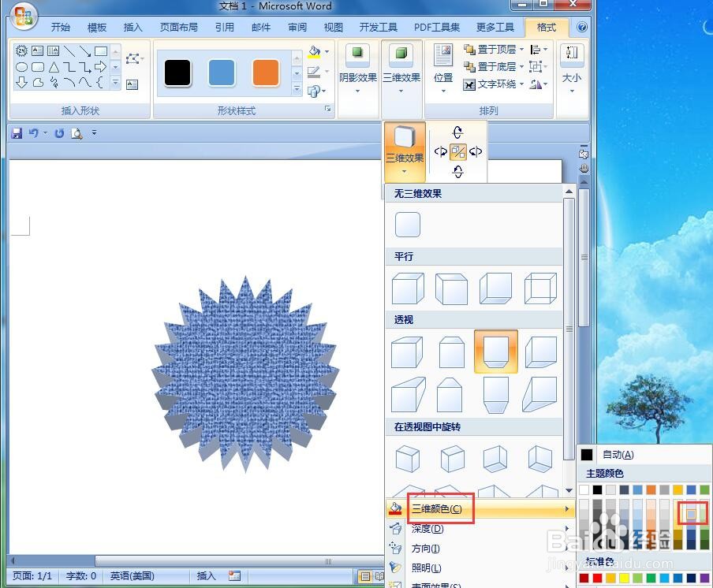Pick the yellow standard color swatch
This screenshot has width=713, height=588.
(624, 578)
